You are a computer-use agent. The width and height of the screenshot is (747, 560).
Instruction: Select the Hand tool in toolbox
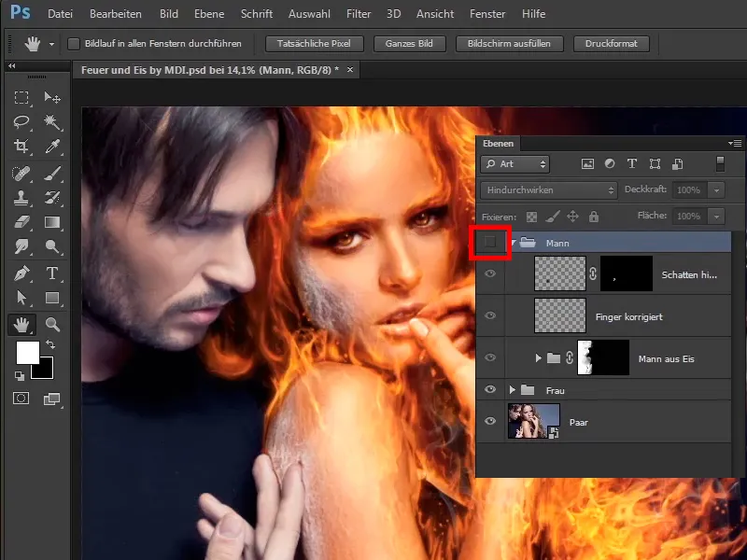(21, 325)
